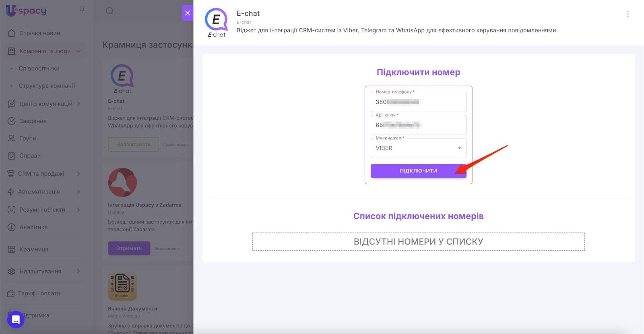Click Вчасно Документи app icon

pos(122,286)
